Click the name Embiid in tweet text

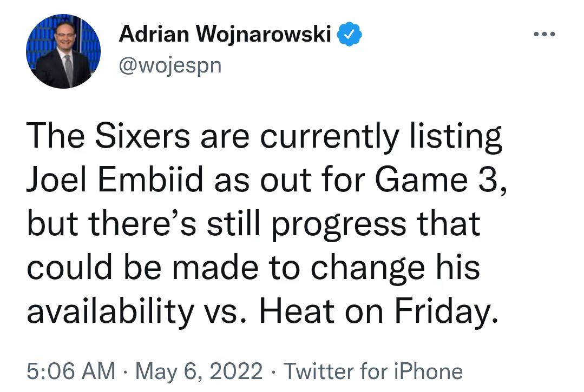pos(150,179)
